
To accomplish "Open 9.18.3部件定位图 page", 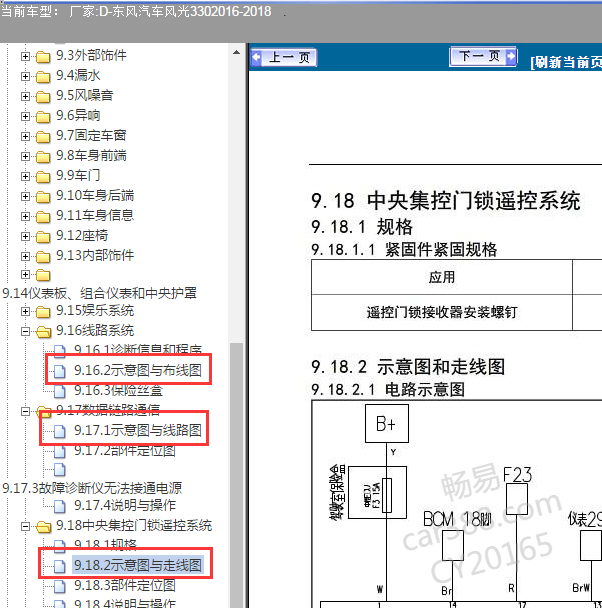I will 125,586.
